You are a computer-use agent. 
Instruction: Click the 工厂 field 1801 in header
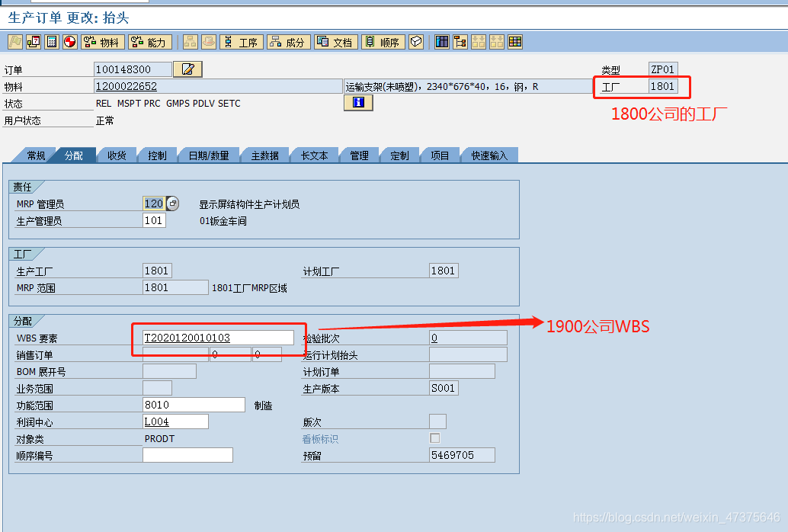tap(663, 86)
